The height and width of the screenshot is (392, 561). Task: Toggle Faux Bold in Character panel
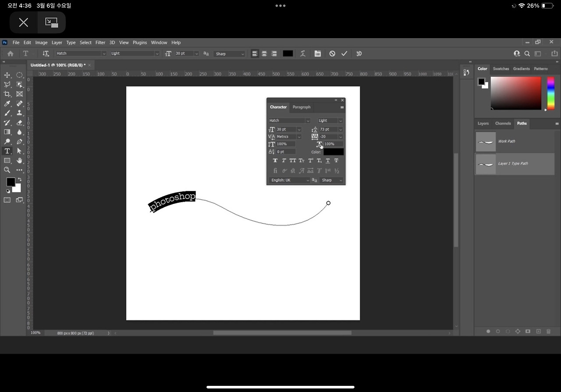[x=275, y=161]
